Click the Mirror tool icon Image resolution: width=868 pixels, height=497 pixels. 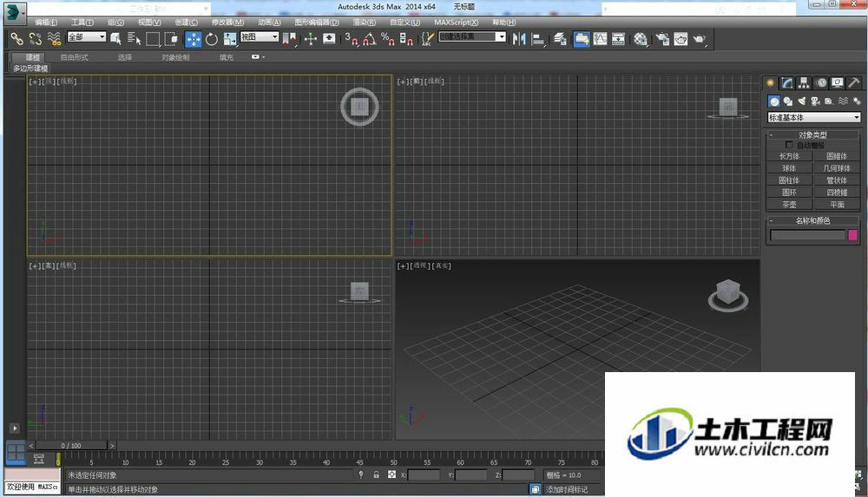click(519, 39)
